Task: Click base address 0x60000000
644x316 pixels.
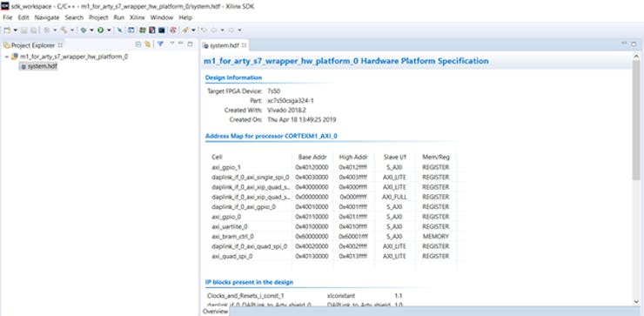Action: [x=312, y=236]
